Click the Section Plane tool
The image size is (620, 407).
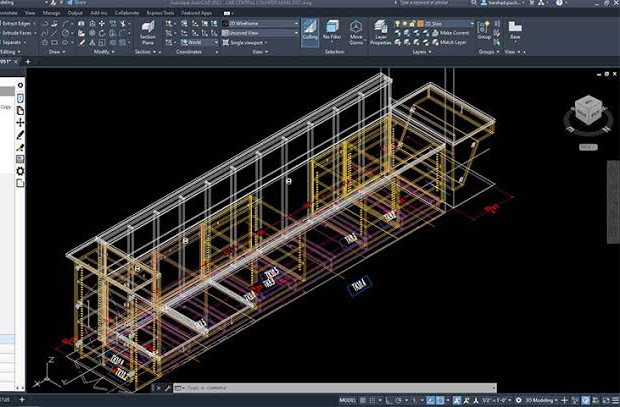pyautogui.click(x=147, y=33)
